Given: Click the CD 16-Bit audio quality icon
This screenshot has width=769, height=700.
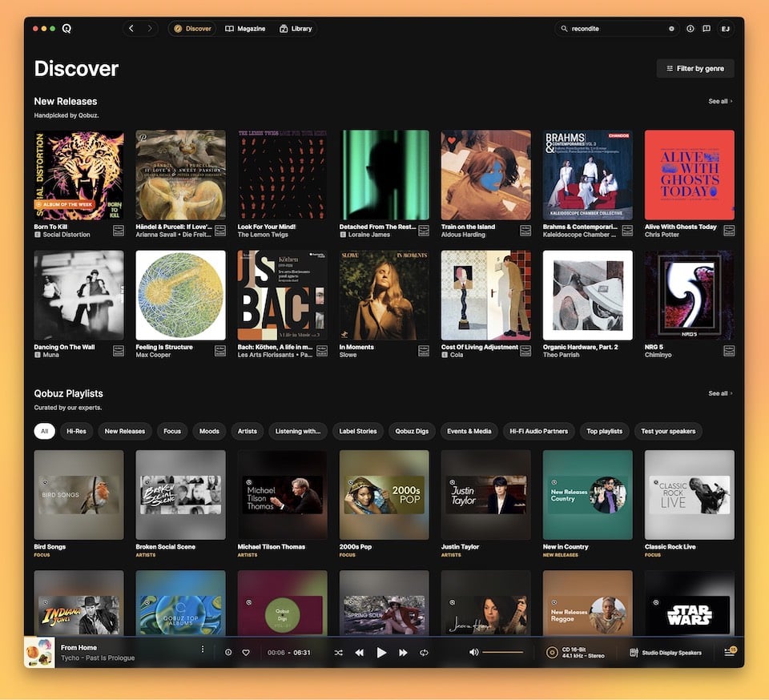Looking at the screenshot, I should 552,653.
